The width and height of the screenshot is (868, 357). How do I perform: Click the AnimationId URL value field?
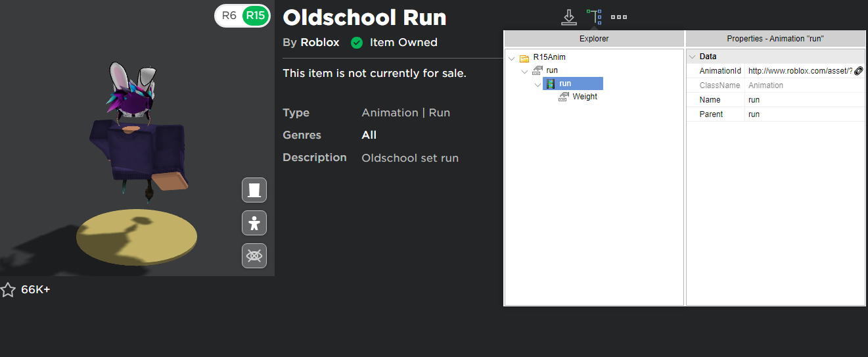click(x=800, y=71)
